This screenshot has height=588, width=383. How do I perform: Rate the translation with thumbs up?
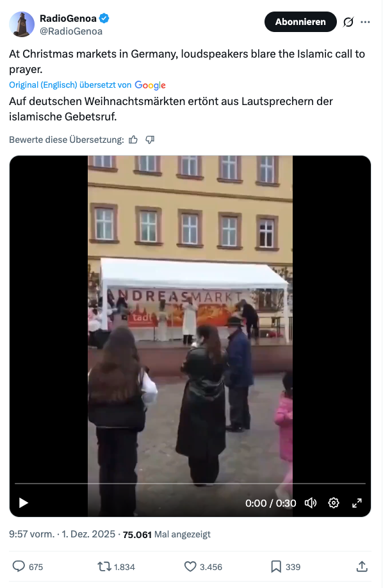coord(133,140)
